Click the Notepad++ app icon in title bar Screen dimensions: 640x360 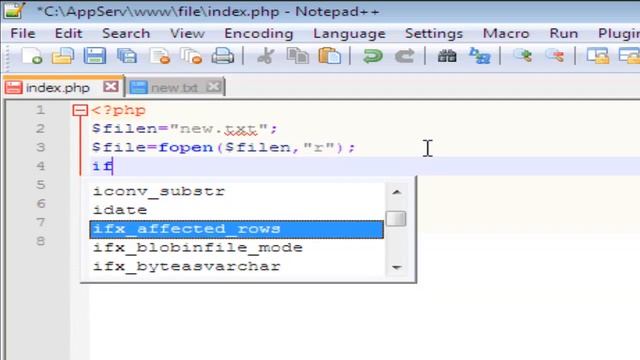[x=14, y=10]
